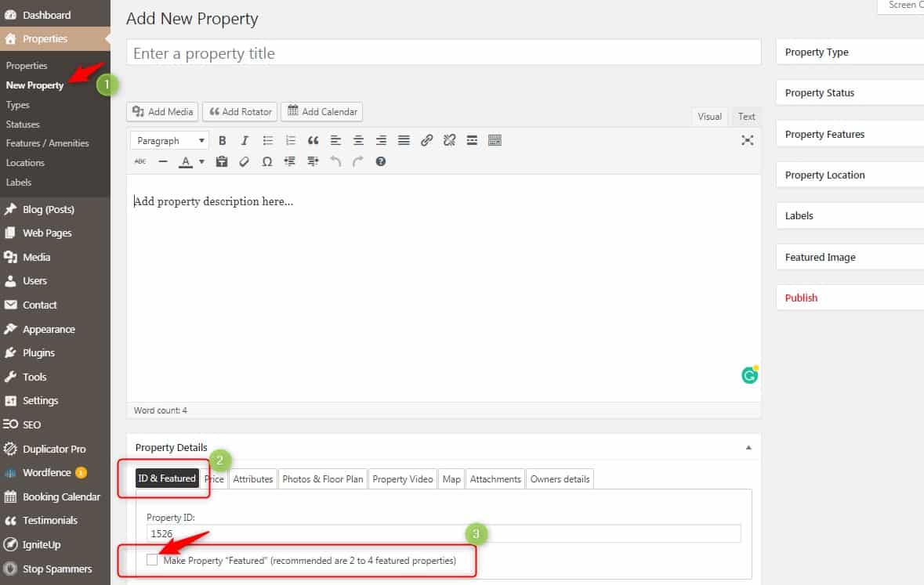The width and height of the screenshot is (924, 585).
Task: Click the property title input field
Action: tap(443, 53)
